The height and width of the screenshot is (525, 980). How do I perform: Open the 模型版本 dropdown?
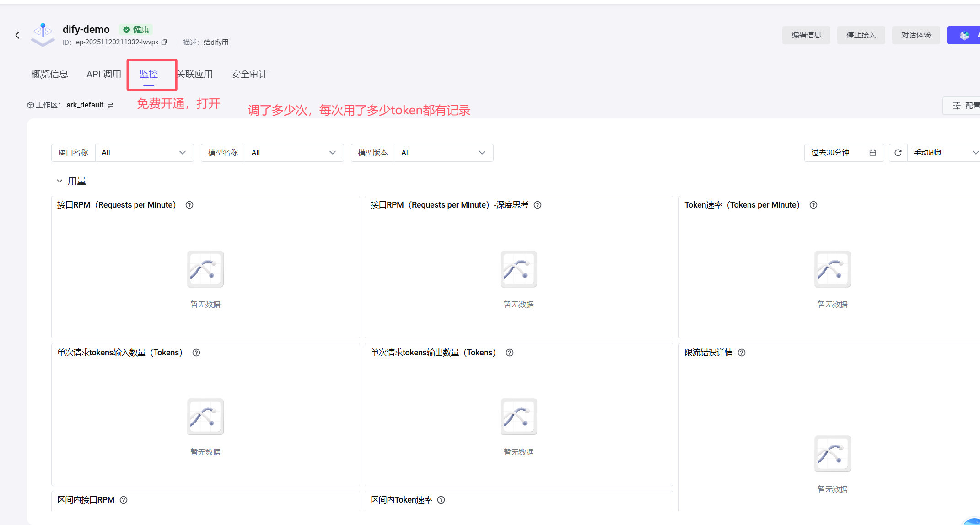coord(443,153)
